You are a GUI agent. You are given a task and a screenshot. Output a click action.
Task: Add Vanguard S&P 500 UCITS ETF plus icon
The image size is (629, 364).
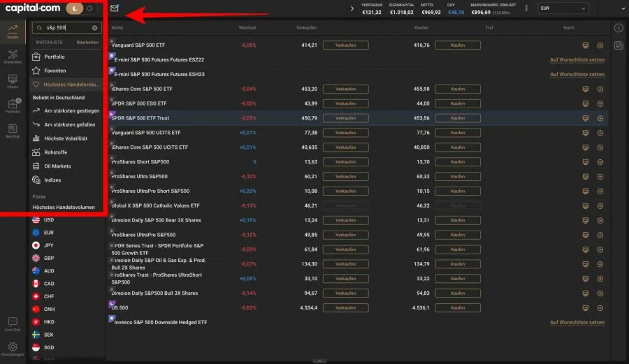tap(600, 133)
